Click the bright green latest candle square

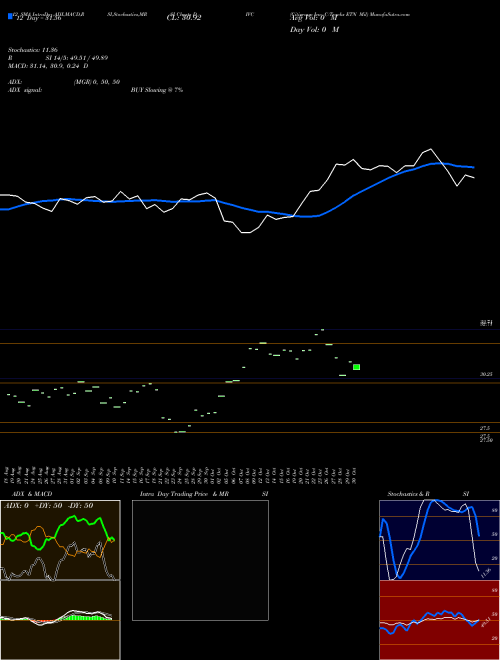point(356,367)
